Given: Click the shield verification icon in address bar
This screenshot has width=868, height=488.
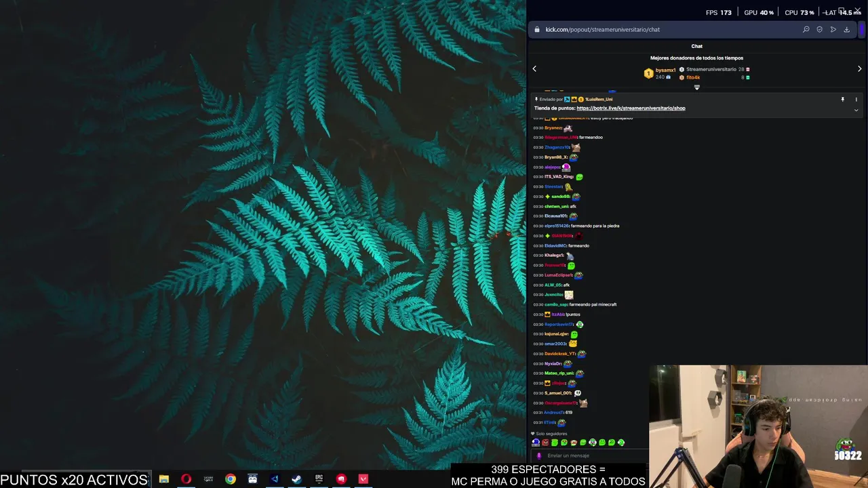Looking at the screenshot, I should [x=819, y=29].
